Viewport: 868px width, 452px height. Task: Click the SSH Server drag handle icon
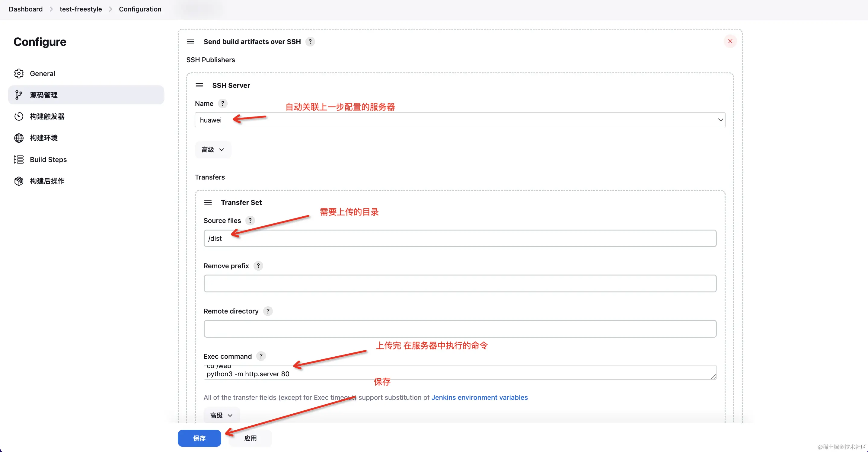tap(199, 85)
